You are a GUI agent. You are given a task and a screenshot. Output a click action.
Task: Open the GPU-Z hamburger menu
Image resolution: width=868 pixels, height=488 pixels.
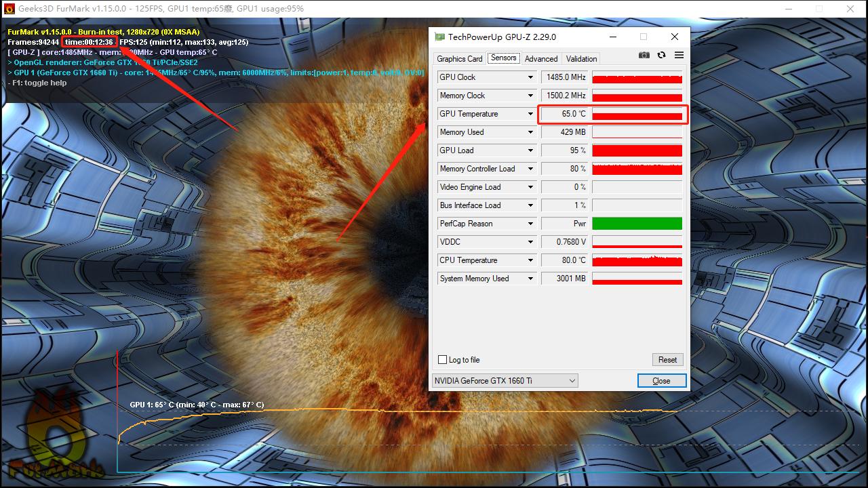click(679, 55)
